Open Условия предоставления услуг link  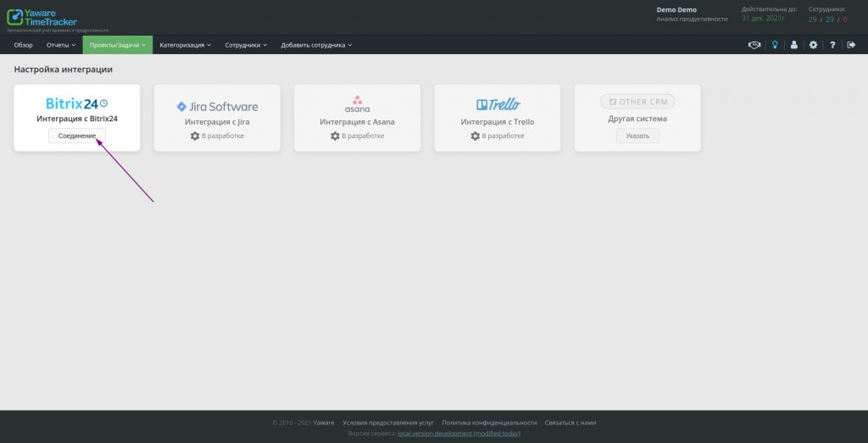click(x=388, y=423)
